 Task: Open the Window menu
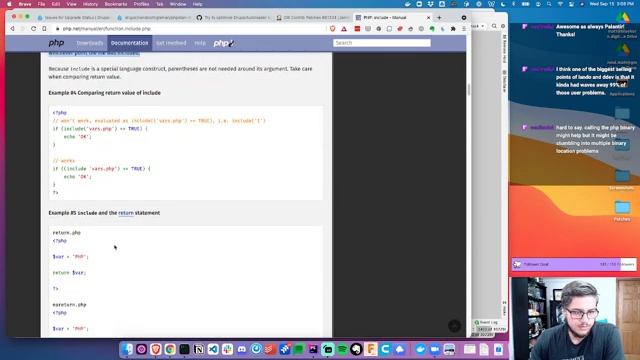pyautogui.click(x=178, y=4)
